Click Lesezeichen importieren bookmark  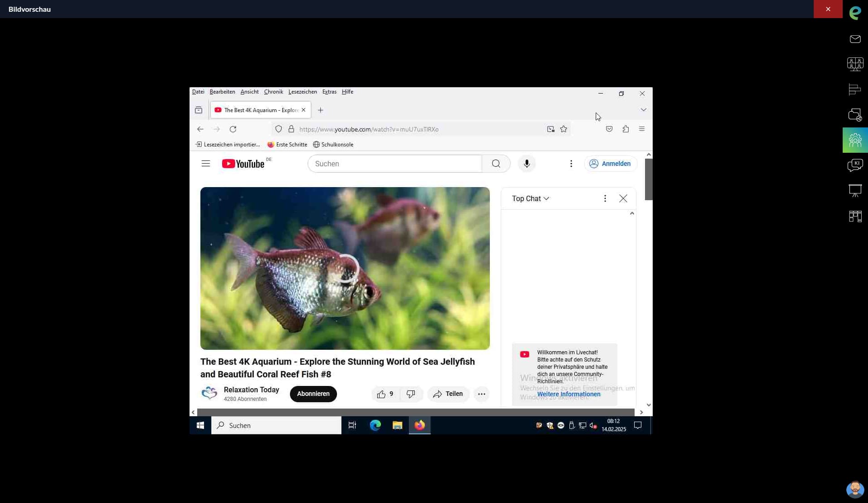click(x=228, y=145)
